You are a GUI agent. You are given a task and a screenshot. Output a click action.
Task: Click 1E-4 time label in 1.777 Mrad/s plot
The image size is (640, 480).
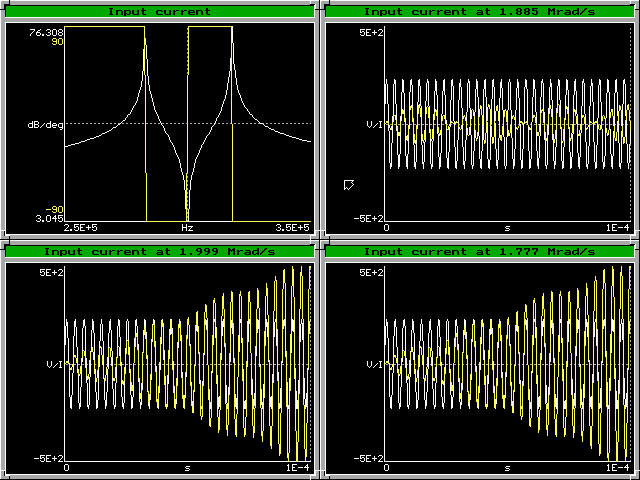(618, 468)
